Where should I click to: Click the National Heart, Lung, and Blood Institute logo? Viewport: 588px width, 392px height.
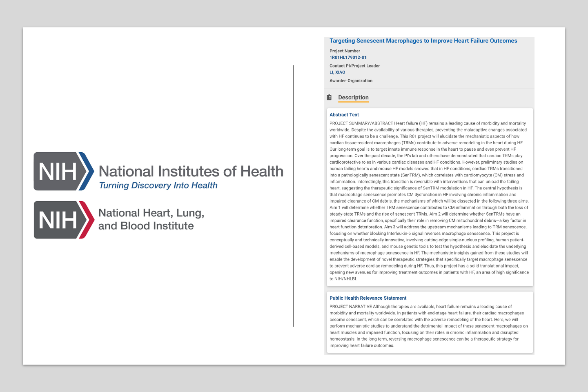point(119,220)
